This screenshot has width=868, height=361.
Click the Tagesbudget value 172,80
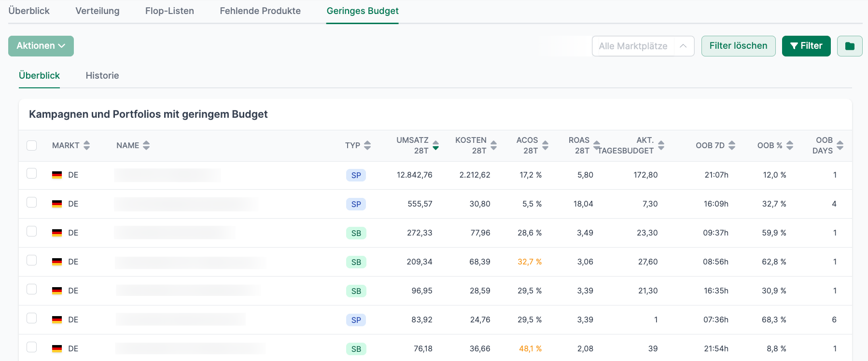[645, 175]
